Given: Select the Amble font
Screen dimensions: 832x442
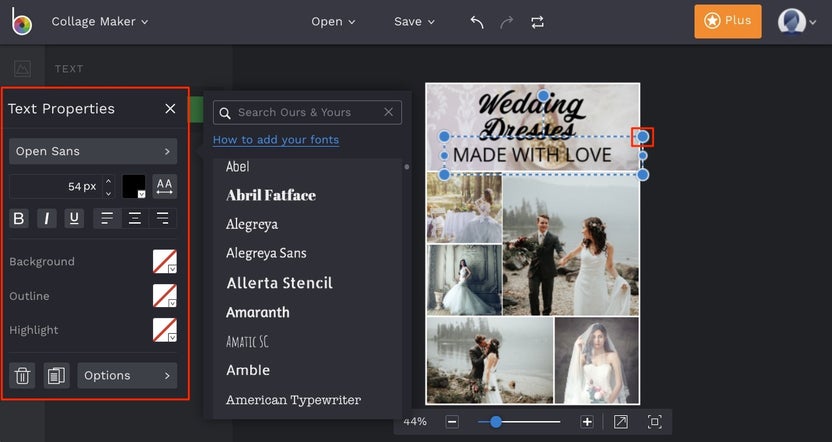Looking at the screenshot, I should point(248,370).
